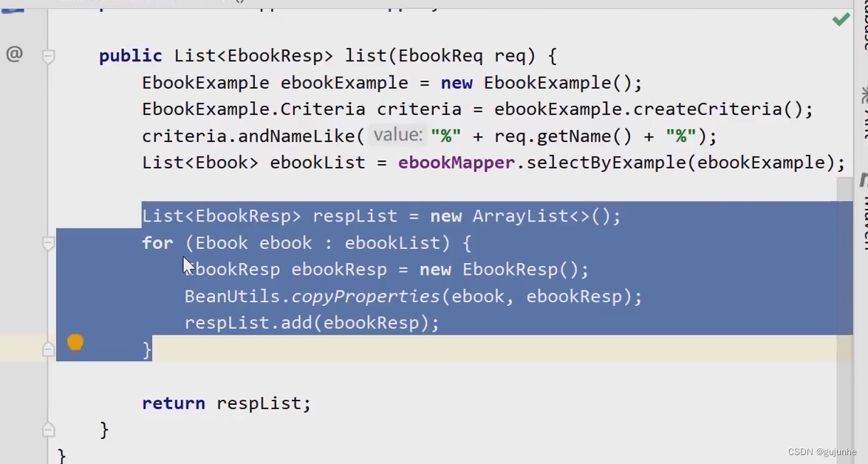Click 'createCriteria()' method call

(717, 109)
